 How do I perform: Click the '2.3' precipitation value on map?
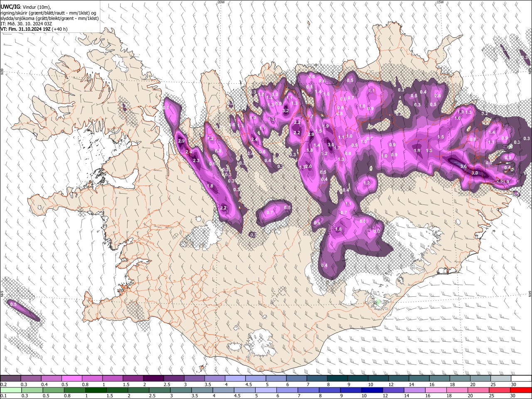click(x=196, y=160)
